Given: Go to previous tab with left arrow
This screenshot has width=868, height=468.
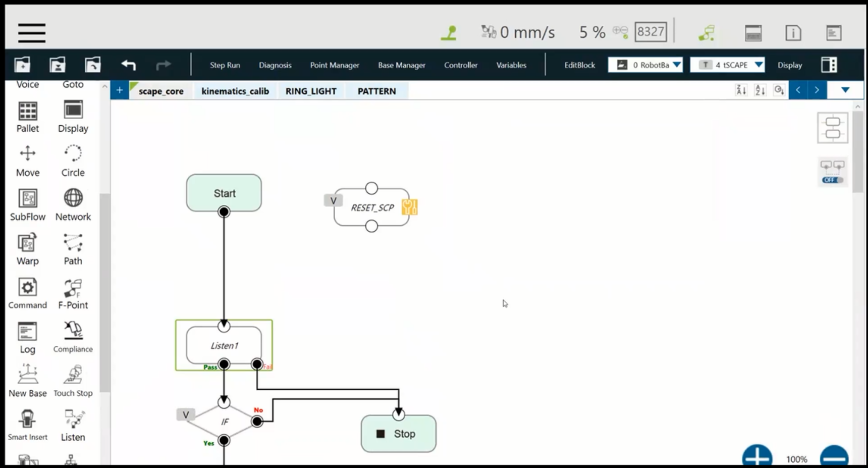Looking at the screenshot, I should click(798, 90).
